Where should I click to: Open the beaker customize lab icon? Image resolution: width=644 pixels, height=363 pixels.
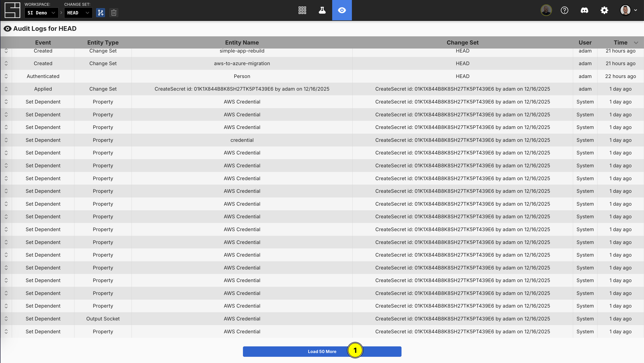pos(322,10)
